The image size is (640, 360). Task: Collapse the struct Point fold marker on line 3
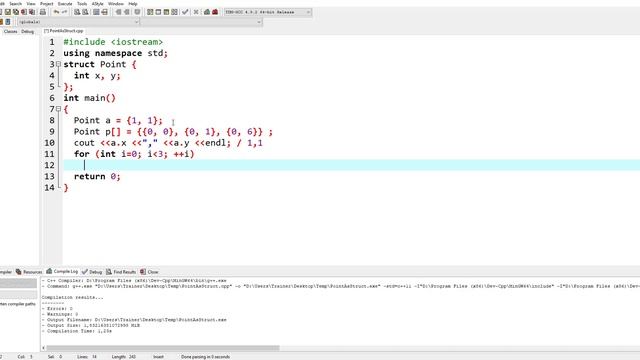click(x=58, y=64)
